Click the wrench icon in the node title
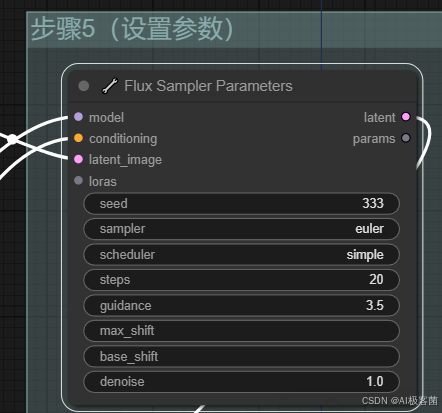This screenshot has height=413, width=442. (110, 86)
